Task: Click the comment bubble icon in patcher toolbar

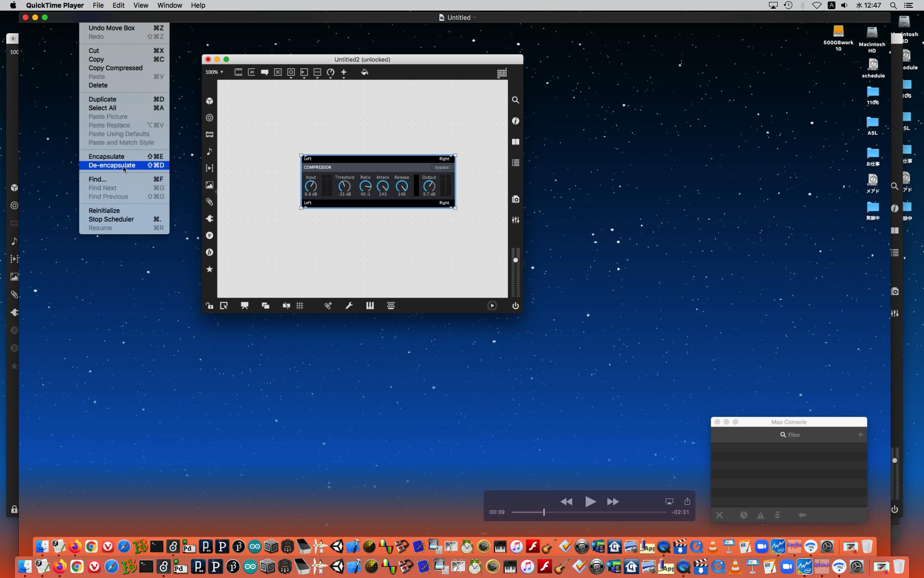Action: coord(265,72)
